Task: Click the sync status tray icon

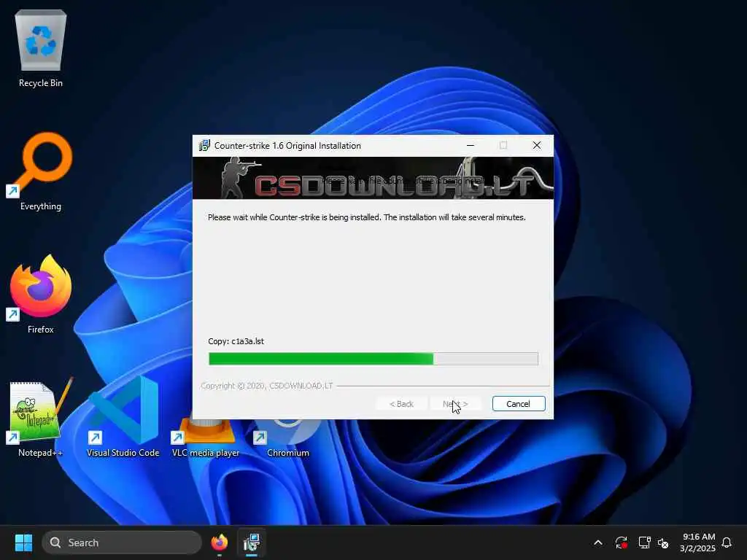Action: coord(622,542)
